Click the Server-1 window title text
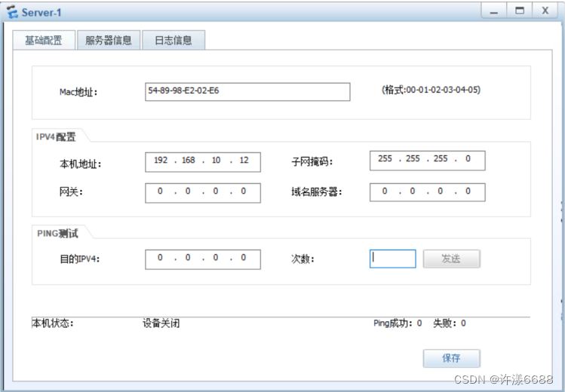This screenshot has width=565, height=392. coord(41,13)
